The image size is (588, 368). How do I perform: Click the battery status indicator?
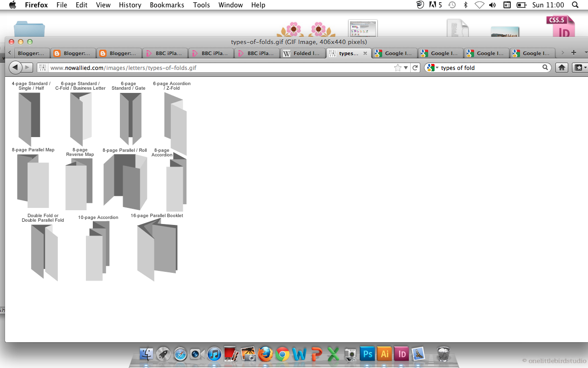click(521, 5)
